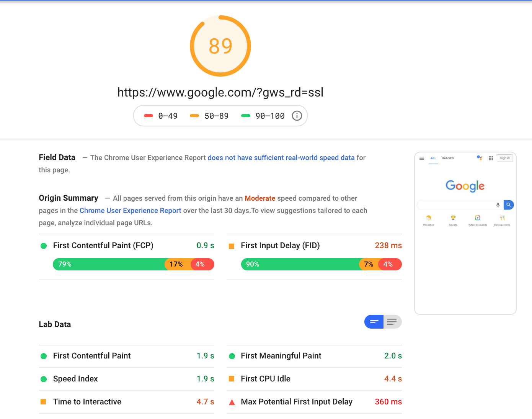The width and height of the screenshot is (532, 419).
Task: Click the Moderate speed label
Action: point(260,198)
